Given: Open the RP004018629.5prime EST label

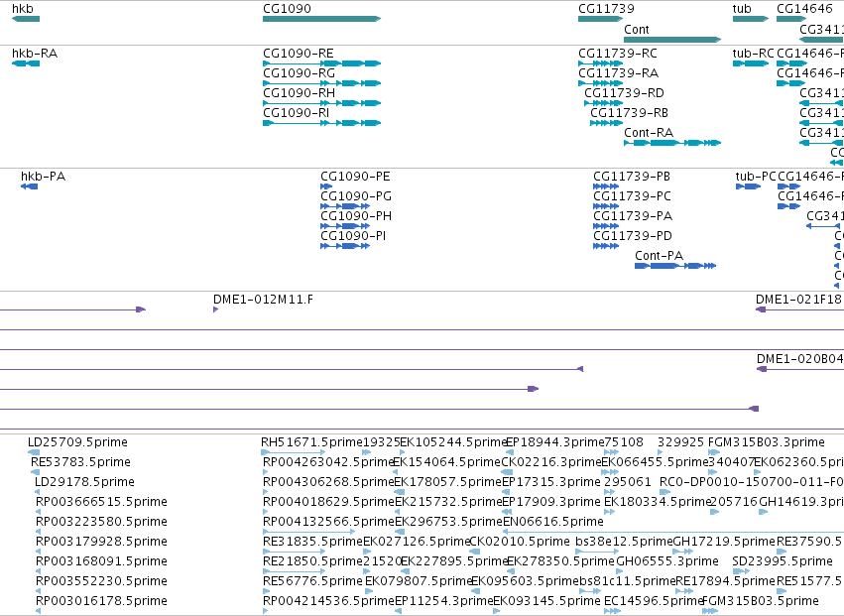Looking at the screenshot, I should (x=329, y=502).
